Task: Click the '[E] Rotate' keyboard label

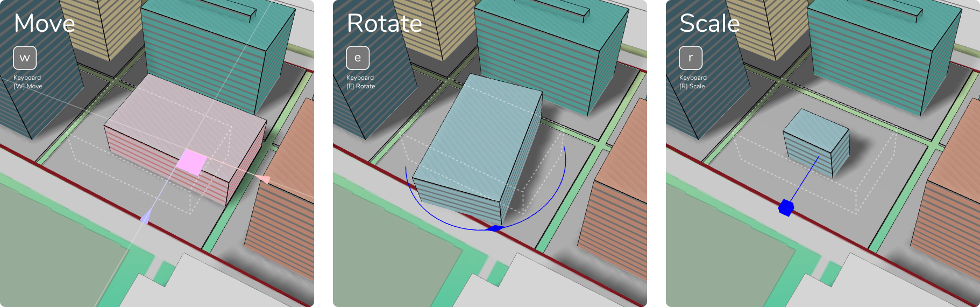Action: tap(361, 86)
